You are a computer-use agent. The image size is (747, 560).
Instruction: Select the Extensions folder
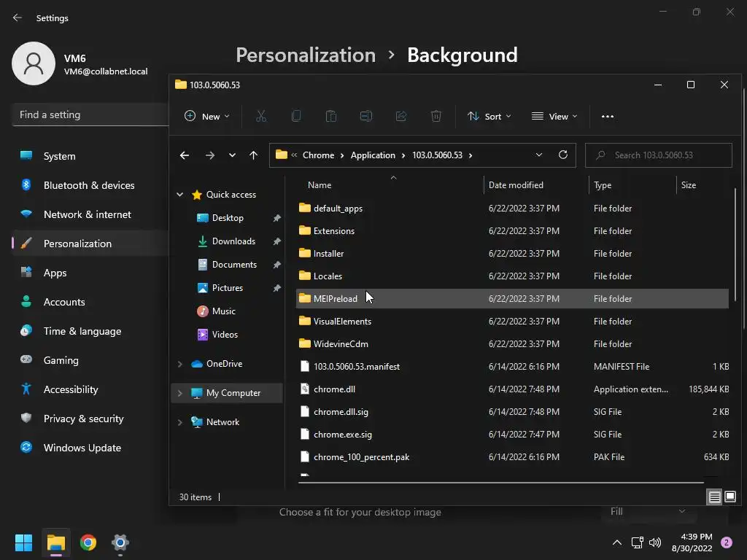point(512,231)
